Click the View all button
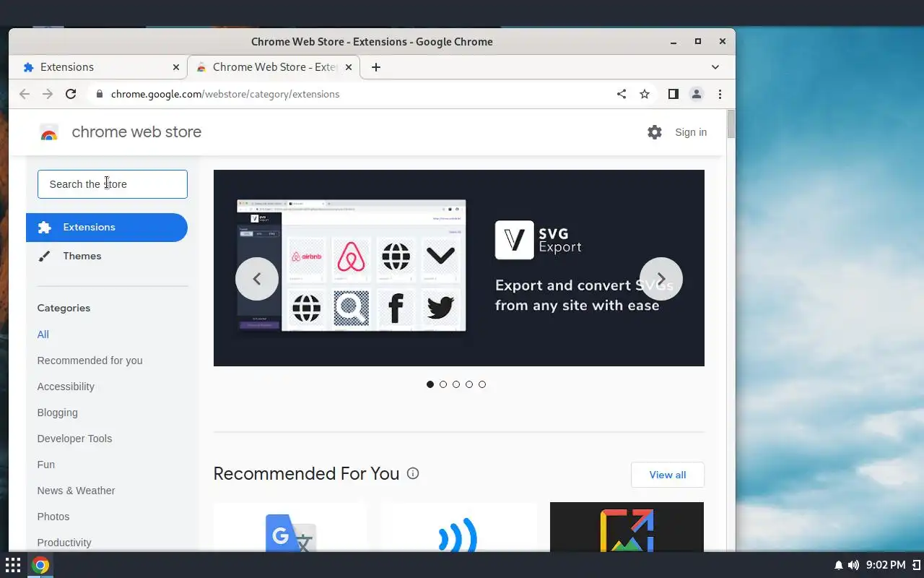 (668, 475)
